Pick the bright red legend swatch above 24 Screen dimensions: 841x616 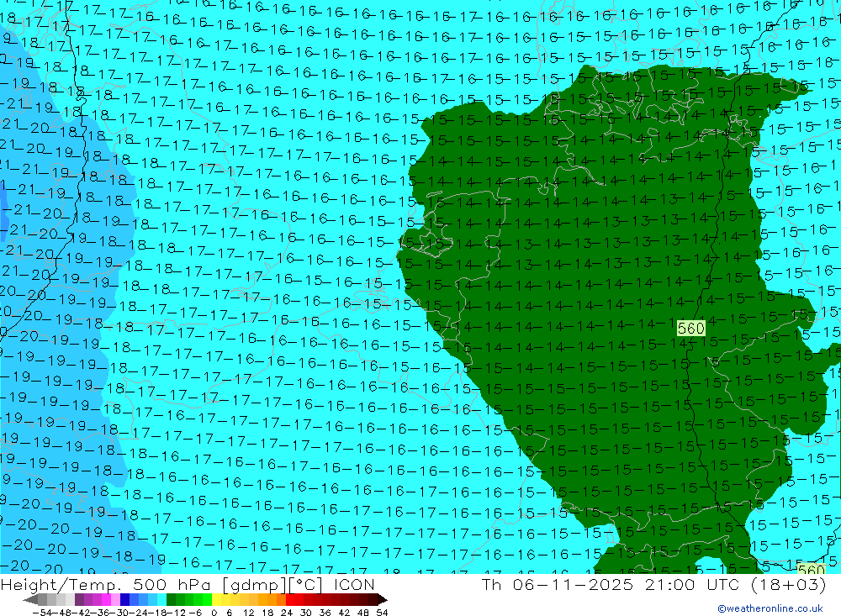point(290,599)
